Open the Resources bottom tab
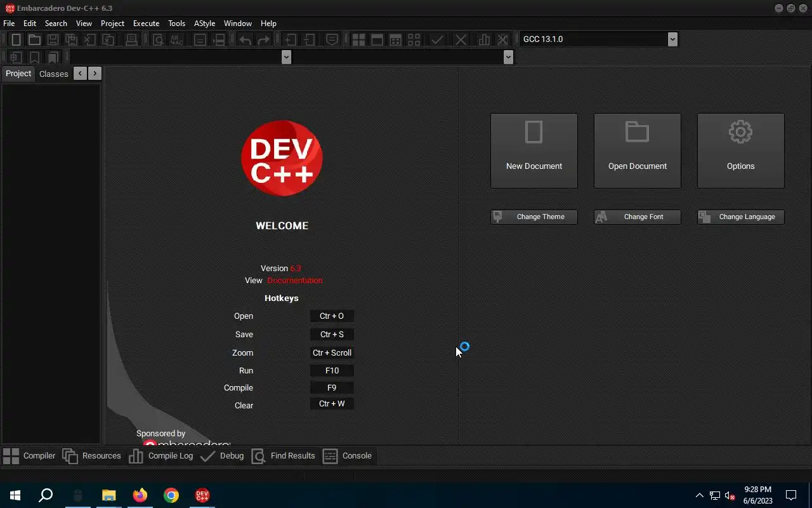This screenshot has height=508, width=812. point(91,456)
